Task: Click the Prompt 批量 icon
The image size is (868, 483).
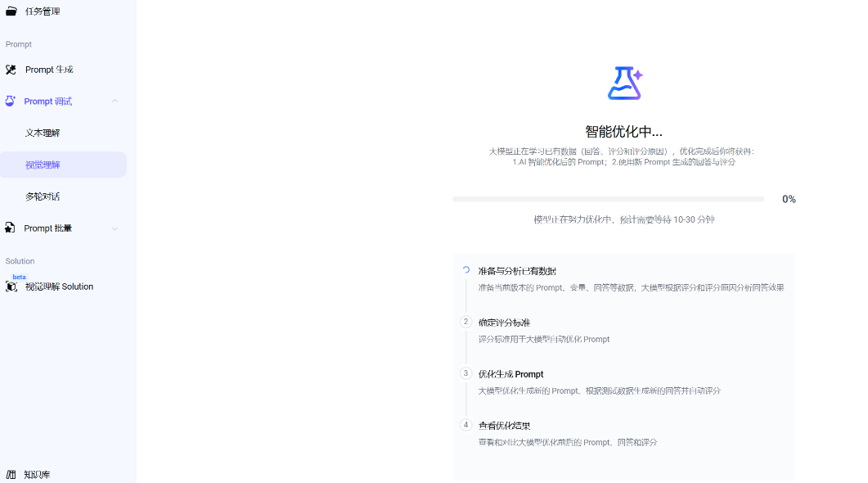Action: tap(10, 228)
